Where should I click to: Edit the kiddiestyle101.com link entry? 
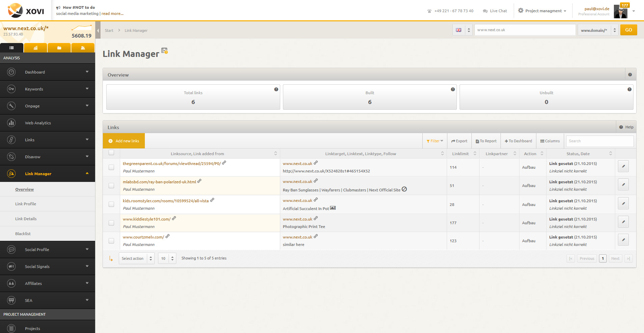click(x=623, y=222)
